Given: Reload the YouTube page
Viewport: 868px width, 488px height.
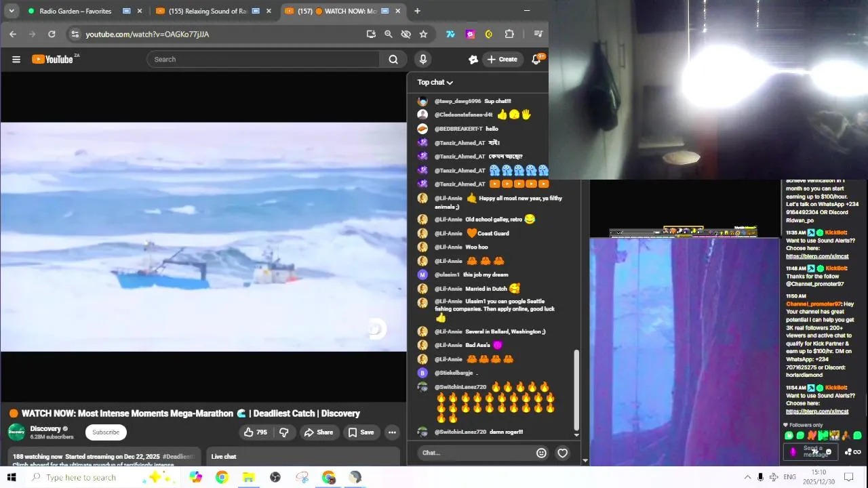Looking at the screenshot, I should [x=52, y=34].
